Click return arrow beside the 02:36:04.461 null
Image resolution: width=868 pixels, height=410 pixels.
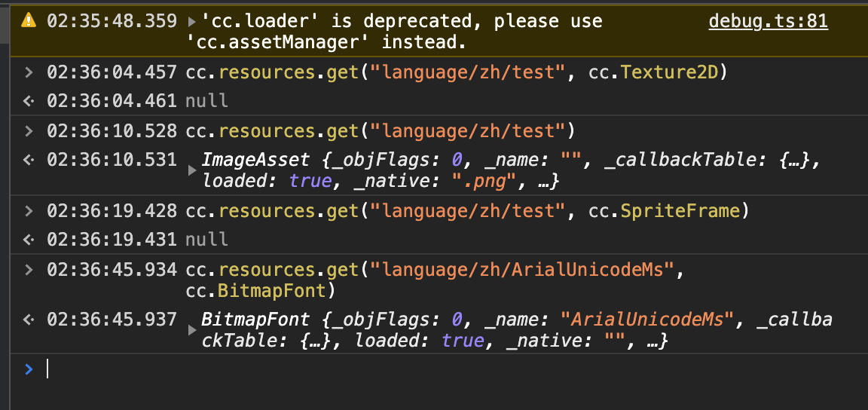(29, 101)
